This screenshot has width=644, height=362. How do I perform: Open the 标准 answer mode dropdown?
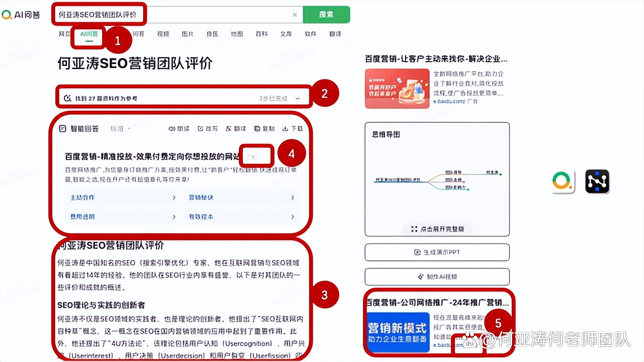[x=120, y=129]
